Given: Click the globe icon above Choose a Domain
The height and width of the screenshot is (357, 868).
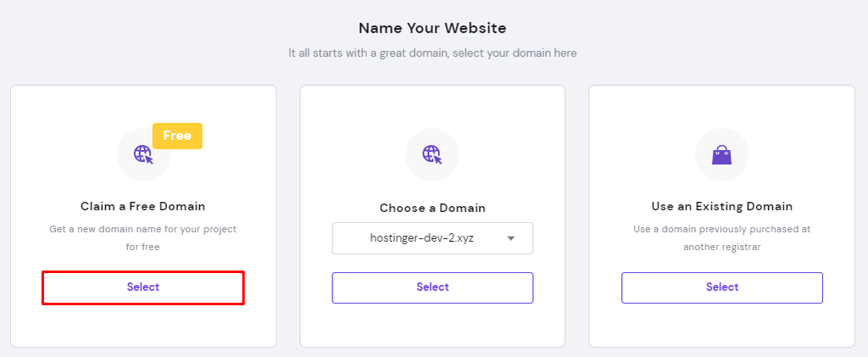Looking at the screenshot, I should coord(432,154).
